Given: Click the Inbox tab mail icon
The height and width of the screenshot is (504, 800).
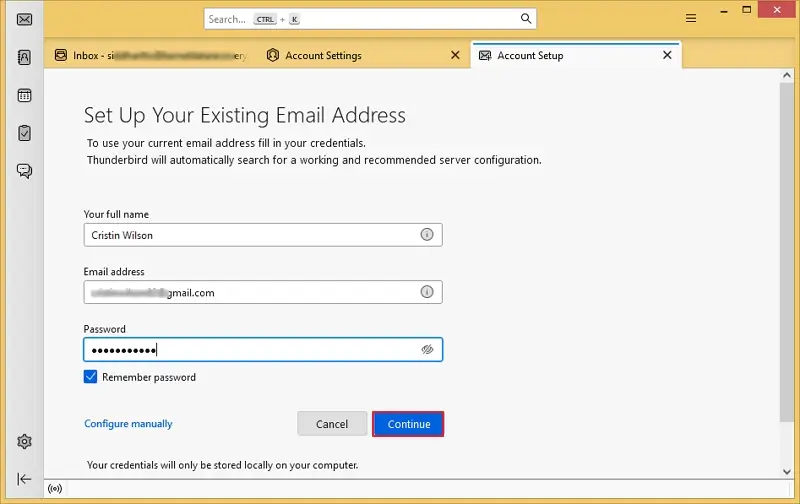Looking at the screenshot, I should click(x=61, y=55).
